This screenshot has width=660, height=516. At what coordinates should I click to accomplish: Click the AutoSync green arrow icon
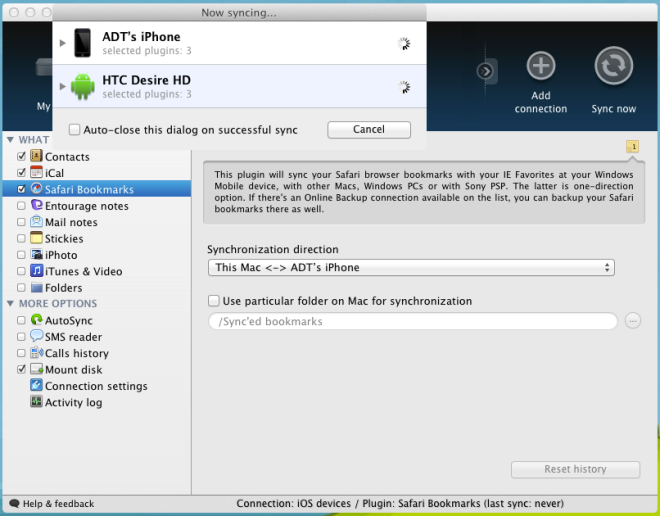pyautogui.click(x=36, y=320)
